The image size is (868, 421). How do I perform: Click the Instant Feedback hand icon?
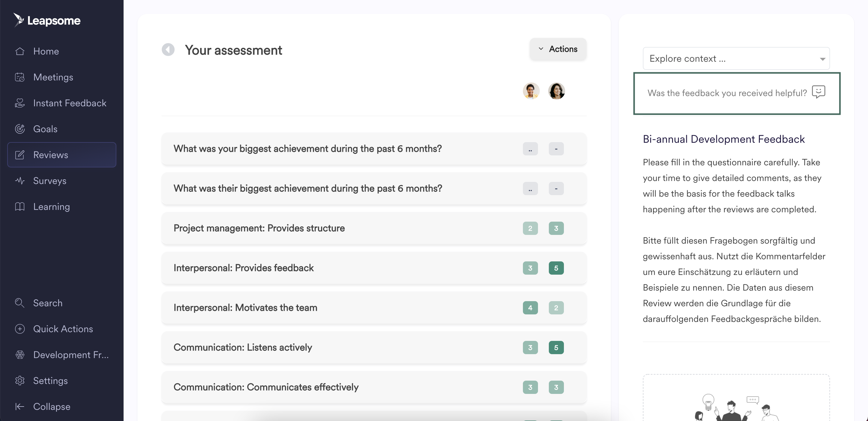point(20,103)
